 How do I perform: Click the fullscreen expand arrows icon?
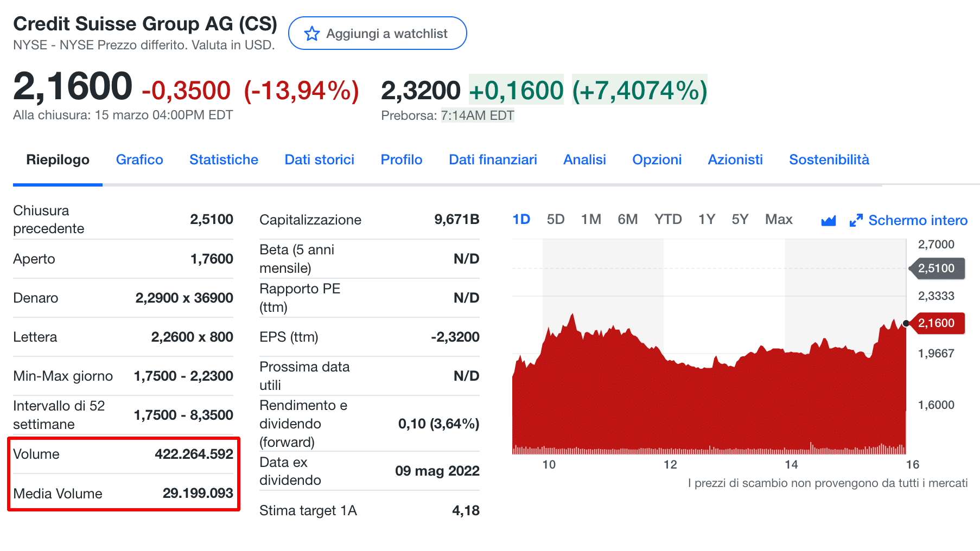pyautogui.click(x=856, y=220)
